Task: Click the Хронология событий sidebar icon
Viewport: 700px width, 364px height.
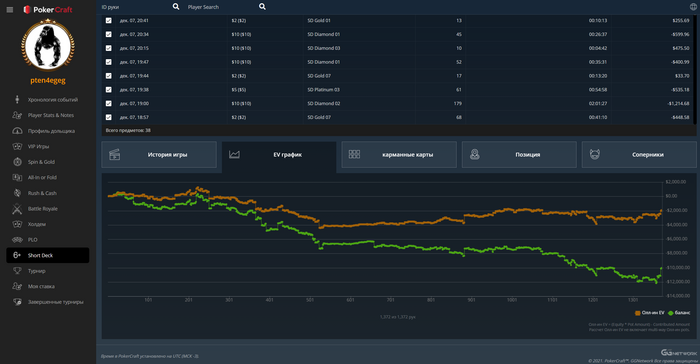Action: (x=17, y=100)
